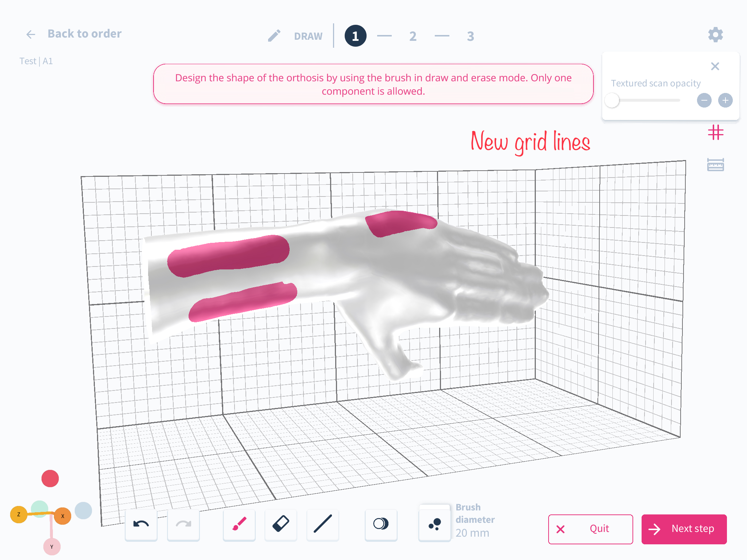Snap view to the Z axis

[19, 514]
